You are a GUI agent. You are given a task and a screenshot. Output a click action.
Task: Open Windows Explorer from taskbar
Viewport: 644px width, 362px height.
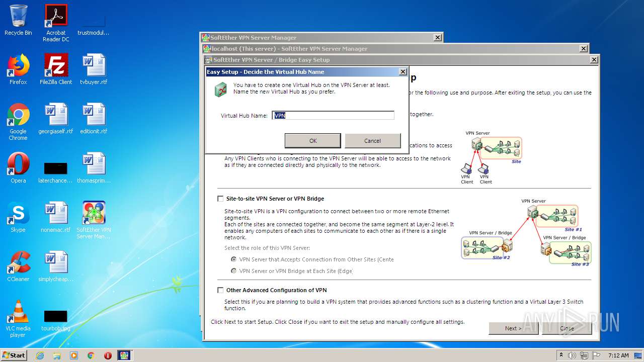57,355
